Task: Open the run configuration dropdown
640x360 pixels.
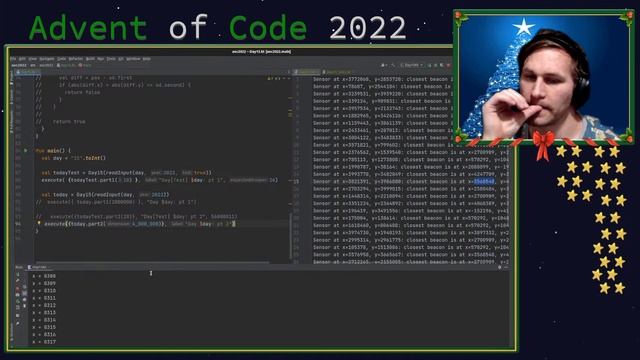Action: [410, 65]
